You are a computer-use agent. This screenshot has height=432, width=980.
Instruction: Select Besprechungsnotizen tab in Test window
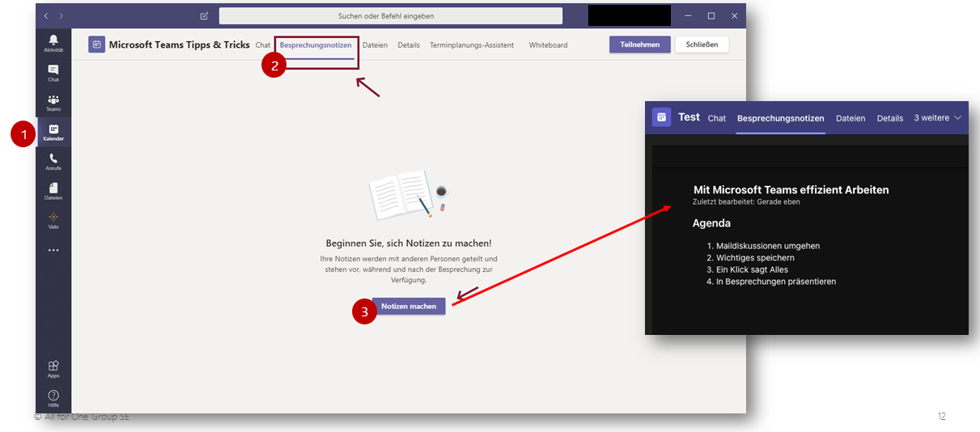(x=780, y=118)
